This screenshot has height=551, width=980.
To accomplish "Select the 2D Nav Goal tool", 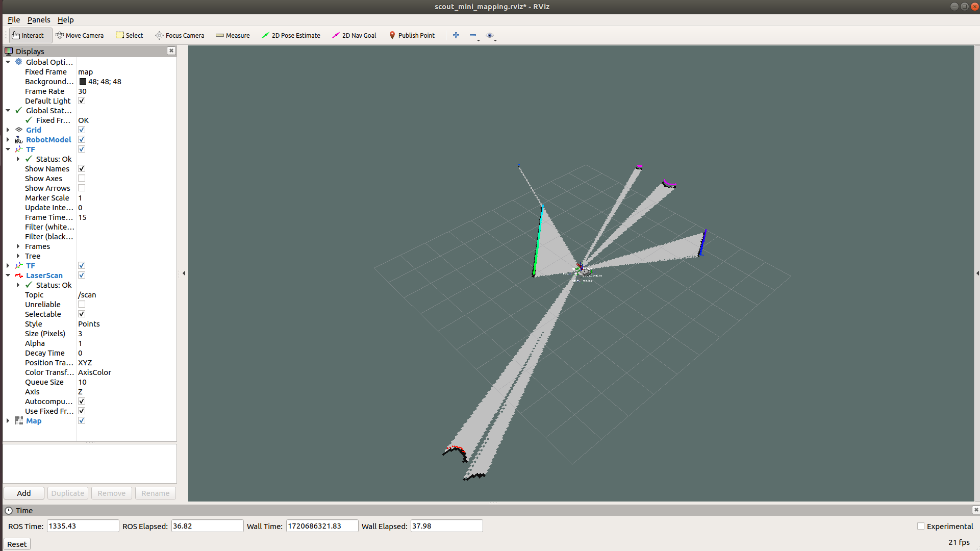I will click(354, 35).
